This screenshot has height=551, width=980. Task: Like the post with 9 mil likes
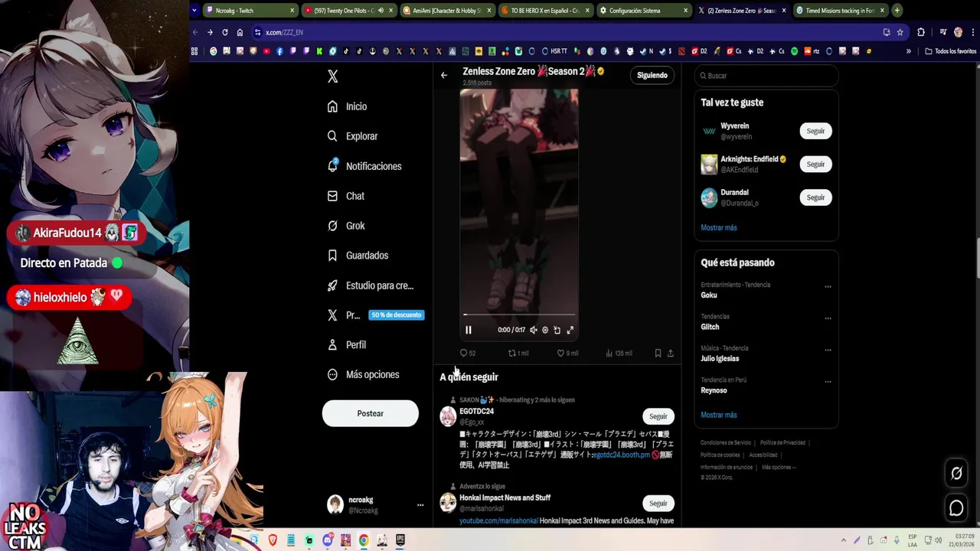(x=567, y=353)
